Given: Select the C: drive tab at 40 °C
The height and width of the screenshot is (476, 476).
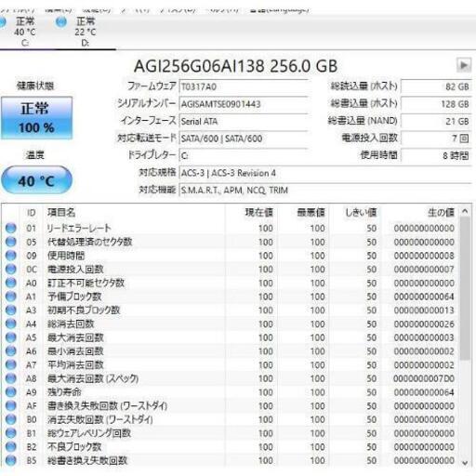Looking at the screenshot, I should 25,32.
